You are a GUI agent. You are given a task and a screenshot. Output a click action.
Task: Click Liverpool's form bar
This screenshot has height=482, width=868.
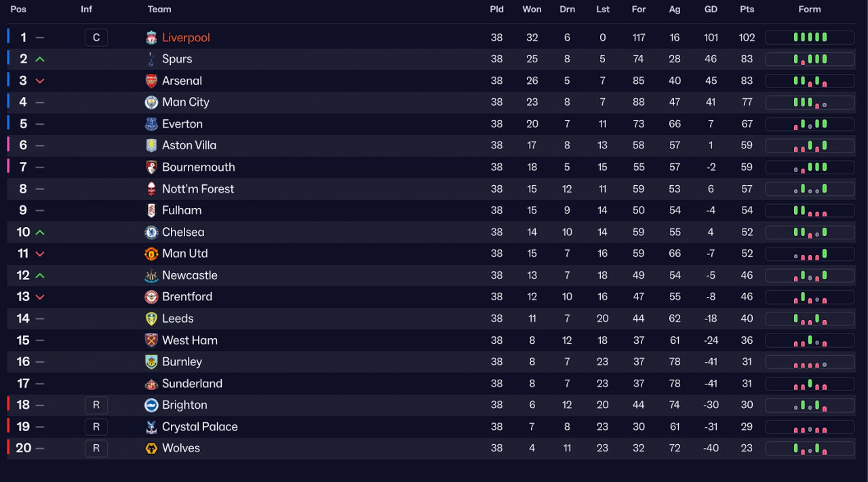[x=810, y=38]
